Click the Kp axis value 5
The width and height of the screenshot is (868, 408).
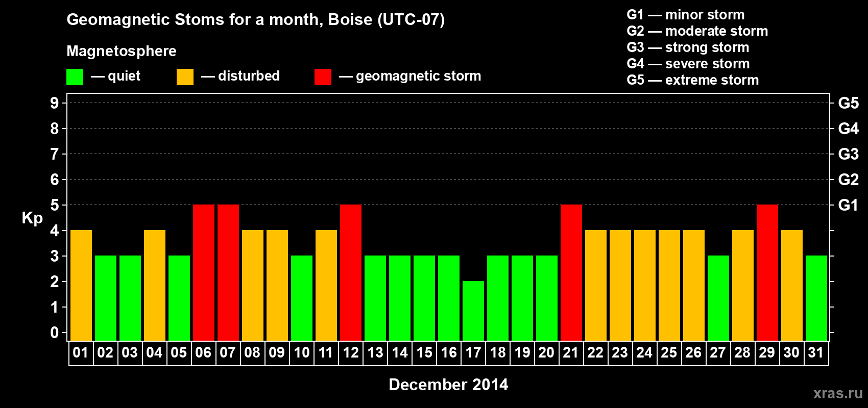click(x=55, y=205)
